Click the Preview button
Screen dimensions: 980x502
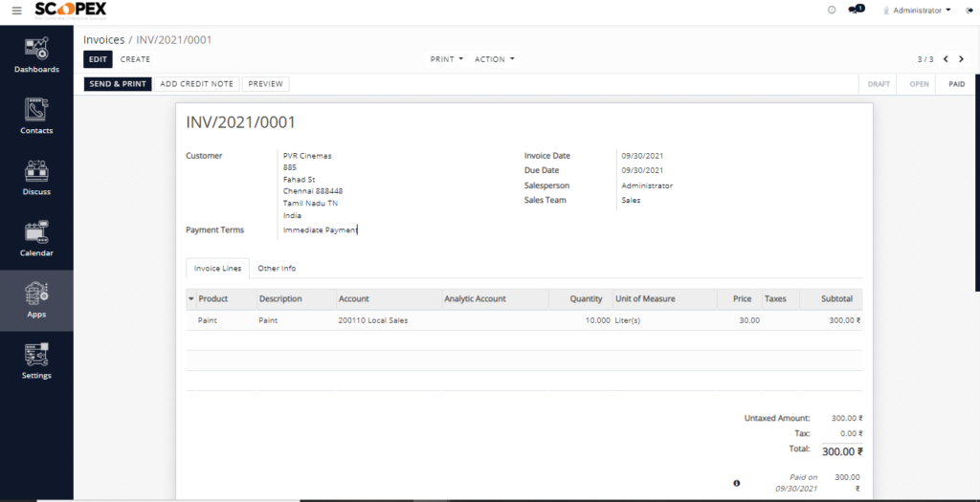coord(266,84)
